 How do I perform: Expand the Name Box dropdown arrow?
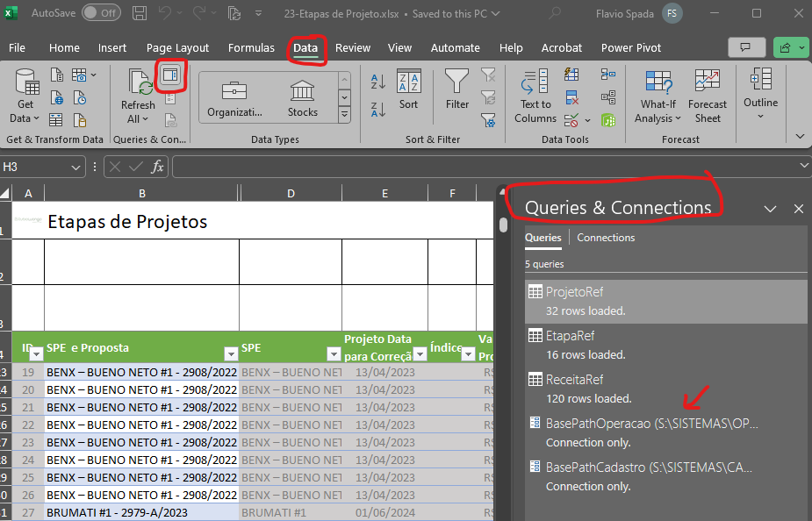pyautogui.click(x=75, y=167)
